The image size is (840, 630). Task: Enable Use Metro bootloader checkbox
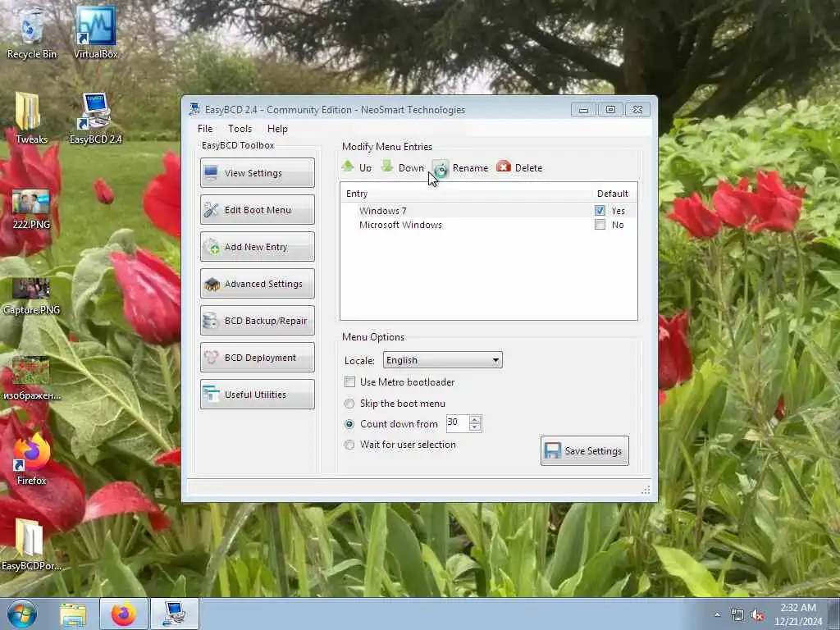(349, 382)
